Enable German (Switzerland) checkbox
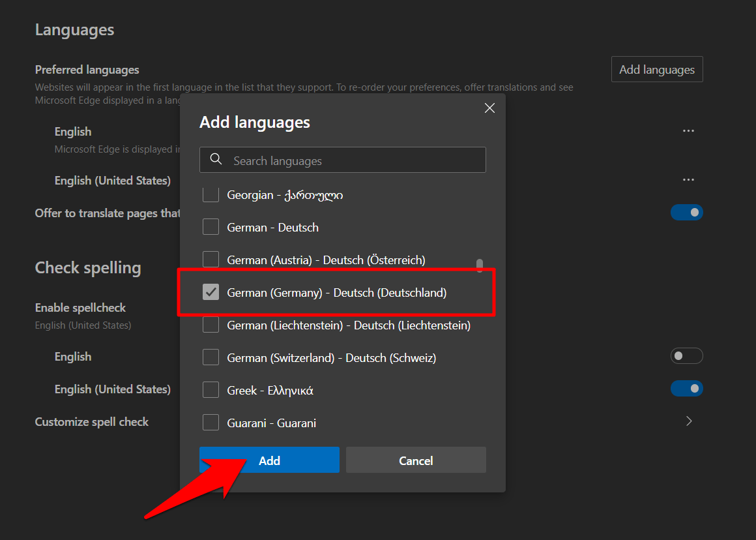756x540 pixels. click(211, 357)
